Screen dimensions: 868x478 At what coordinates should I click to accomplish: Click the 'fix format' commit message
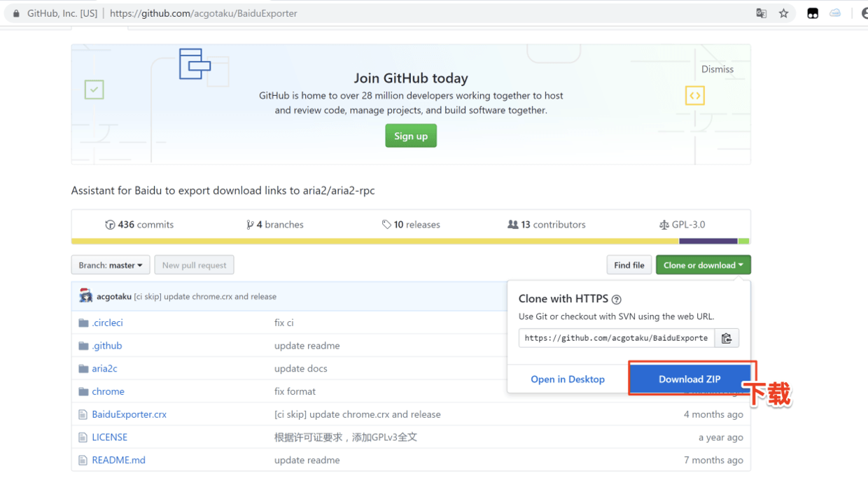[x=295, y=392]
